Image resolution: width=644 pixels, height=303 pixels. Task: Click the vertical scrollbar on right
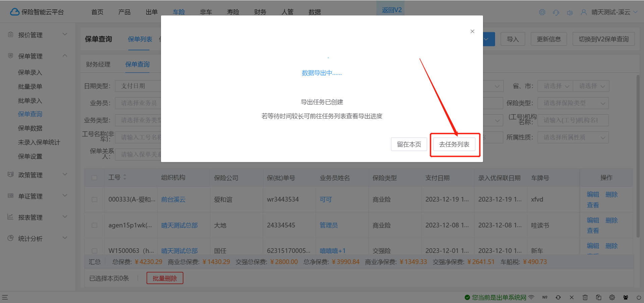click(638, 156)
